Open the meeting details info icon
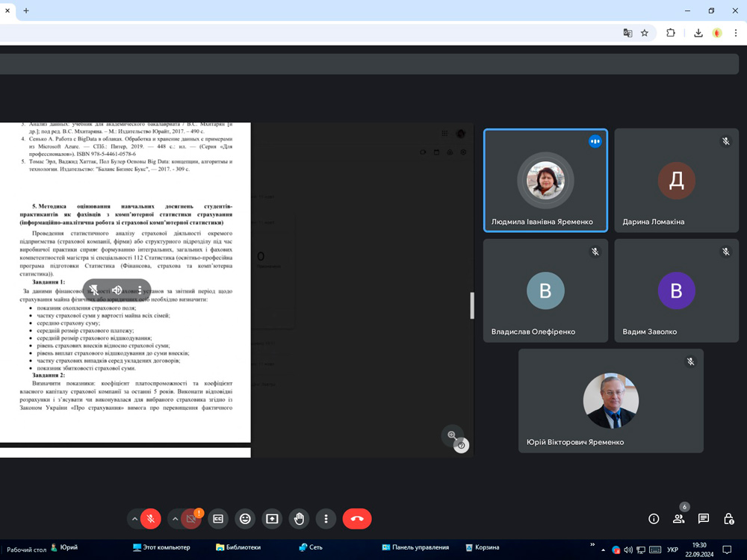Image resolution: width=747 pixels, height=560 pixels. (654, 518)
